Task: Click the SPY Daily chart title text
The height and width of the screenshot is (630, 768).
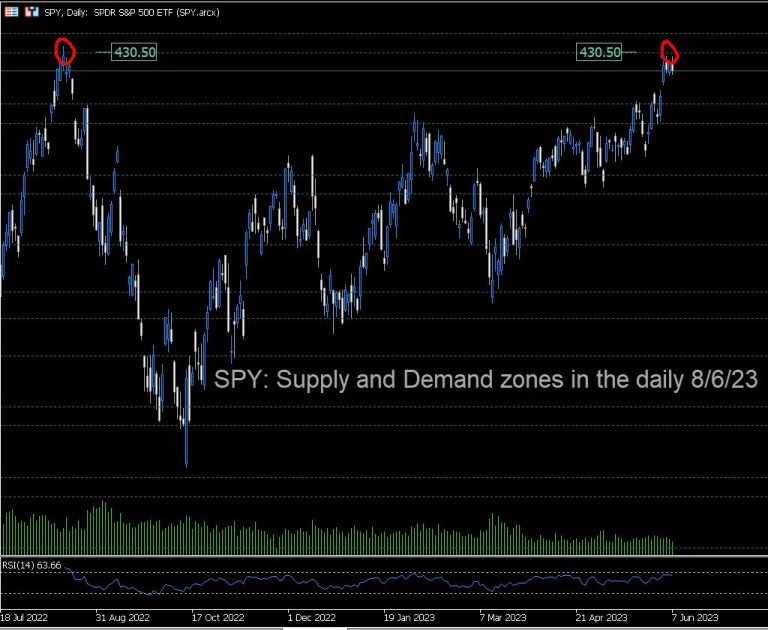Action: point(132,12)
